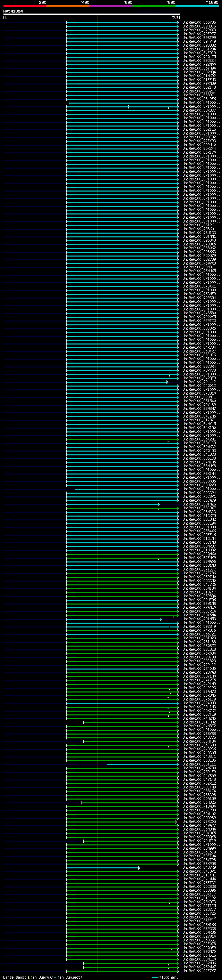This screenshot has width=222, height=980.
Task: Open UniRef100_C9SB49 entry
Action: point(199,626)
